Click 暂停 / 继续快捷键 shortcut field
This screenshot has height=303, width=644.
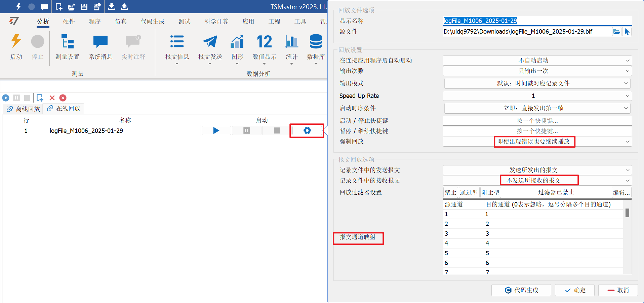537,131
